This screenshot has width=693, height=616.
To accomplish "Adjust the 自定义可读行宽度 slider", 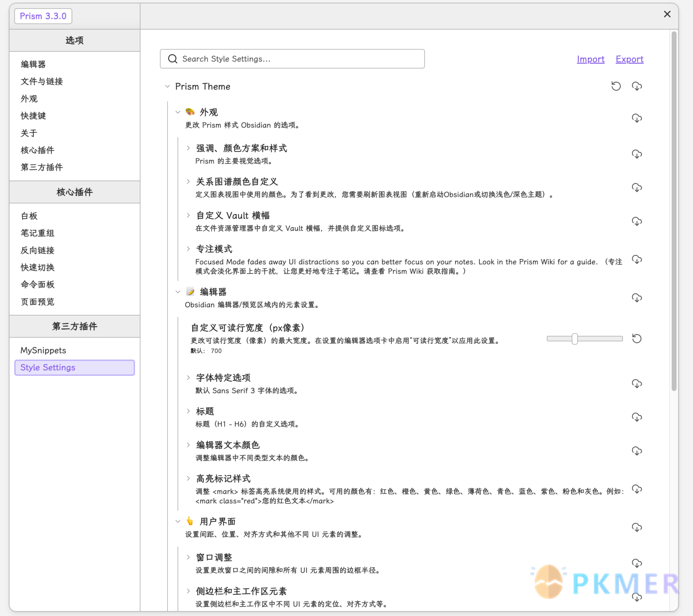I will click(584, 338).
